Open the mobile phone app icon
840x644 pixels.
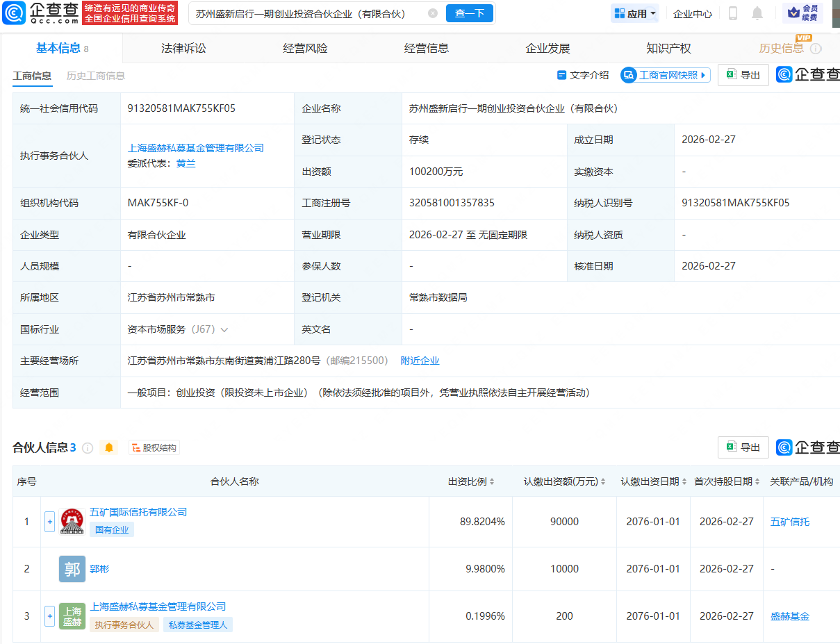click(x=732, y=13)
